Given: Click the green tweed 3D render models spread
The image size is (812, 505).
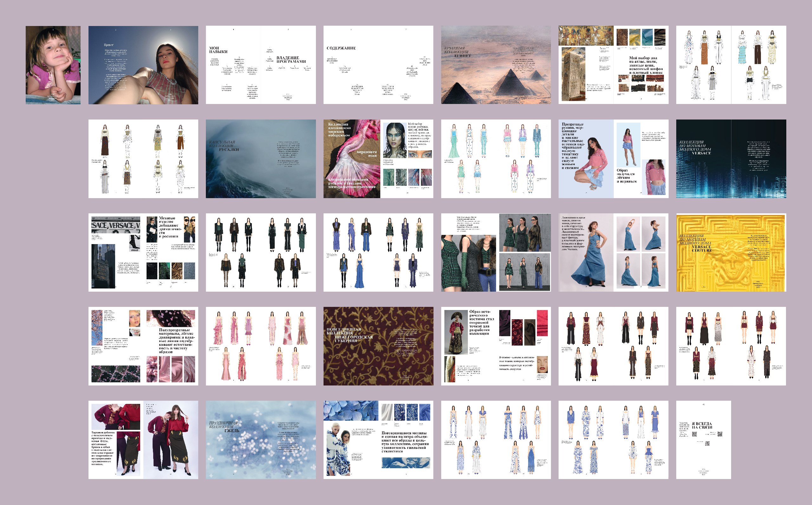Looking at the screenshot, I should coord(495,252).
